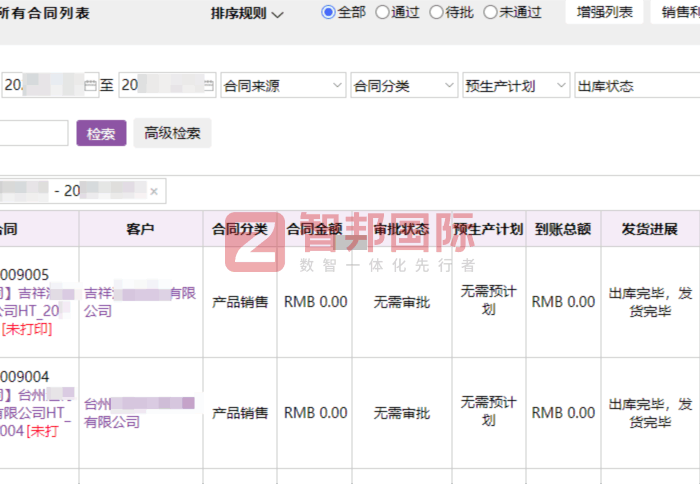Screen dimensions: 700x484
Task: Expand the 排序规则 sort dropdown
Action: point(247,14)
